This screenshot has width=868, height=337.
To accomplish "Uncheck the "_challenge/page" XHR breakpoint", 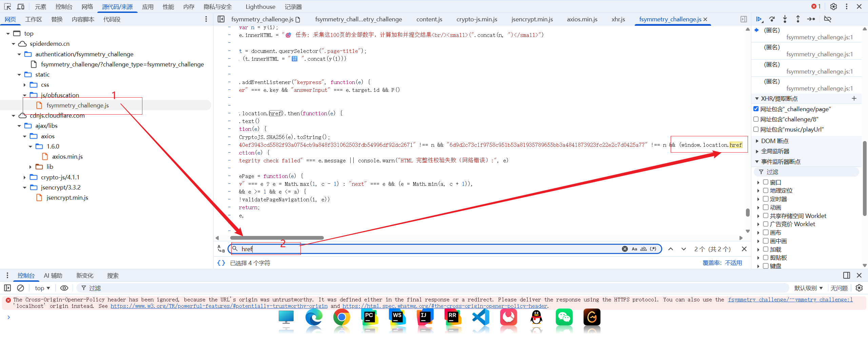I will tap(756, 109).
